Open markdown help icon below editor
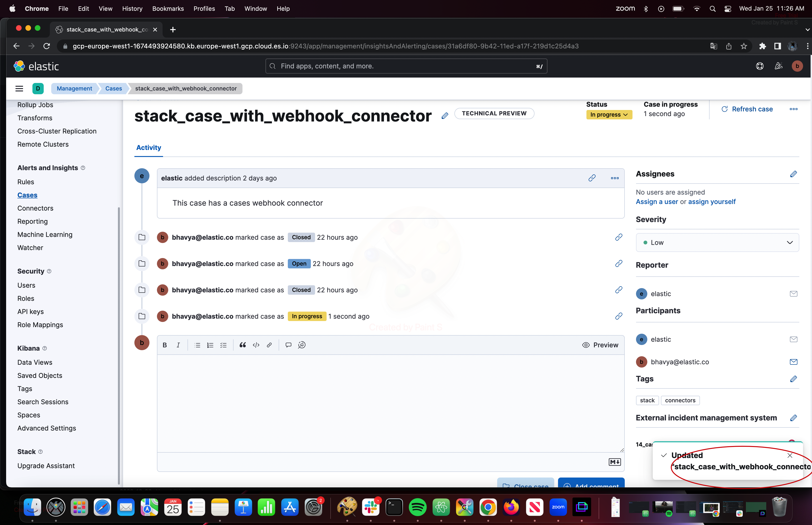The height and width of the screenshot is (525, 812). 615,462
